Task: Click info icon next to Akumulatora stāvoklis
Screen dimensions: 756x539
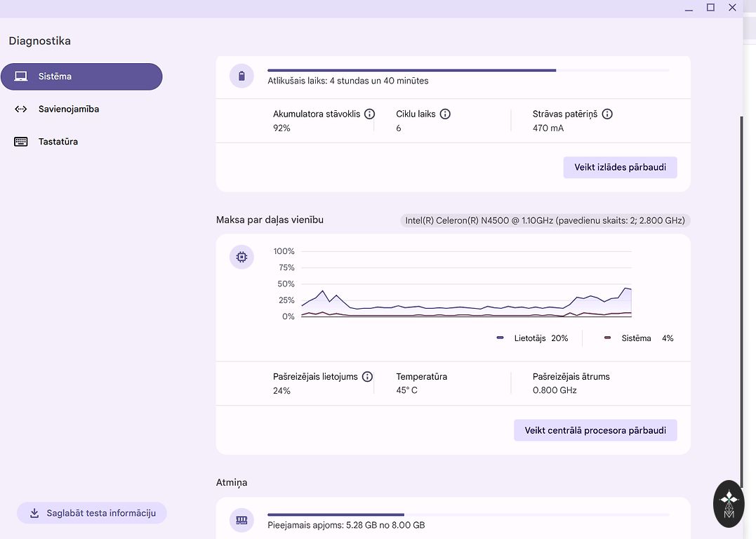Action: tap(369, 114)
